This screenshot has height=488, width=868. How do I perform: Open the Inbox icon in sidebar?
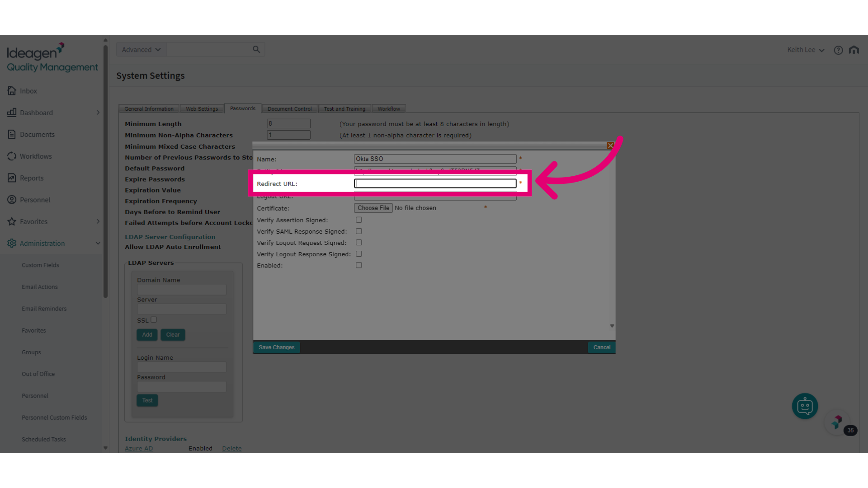[x=12, y=91]
